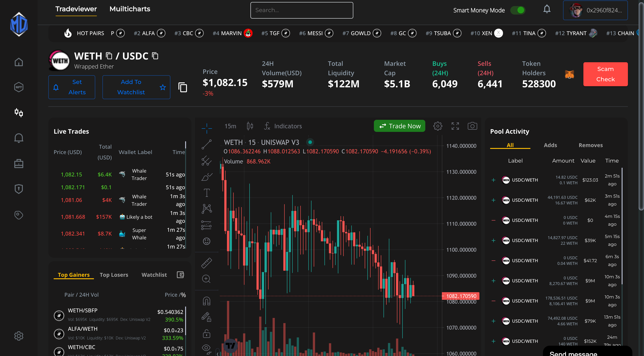Open the alerts bell in sidebar
Image resolution: width=644 pixels, height=356 pixels.
coord(19,138)
